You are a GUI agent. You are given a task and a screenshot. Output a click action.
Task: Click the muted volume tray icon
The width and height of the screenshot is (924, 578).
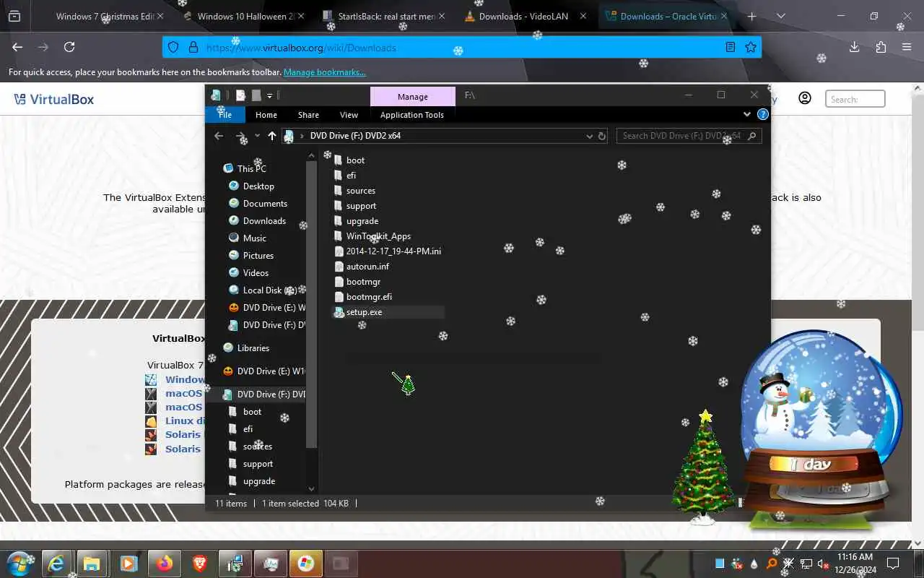point(821,564)
